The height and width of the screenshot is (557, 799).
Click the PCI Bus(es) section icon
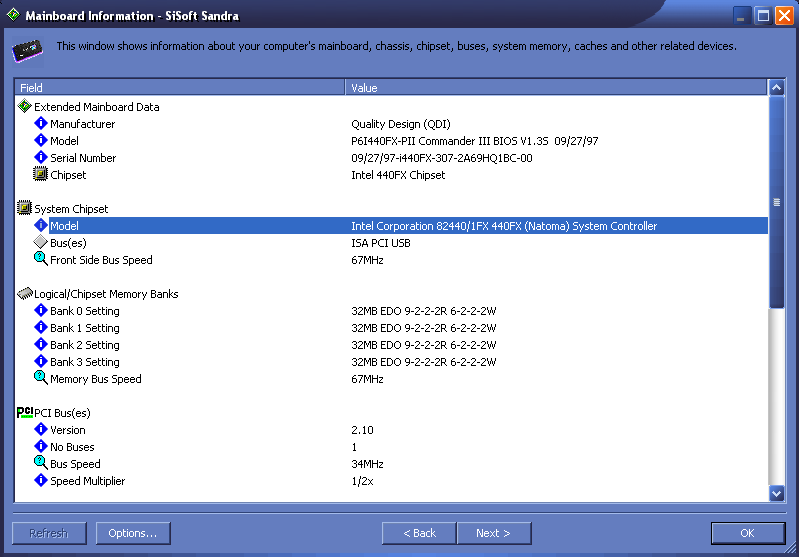[25, 412]
